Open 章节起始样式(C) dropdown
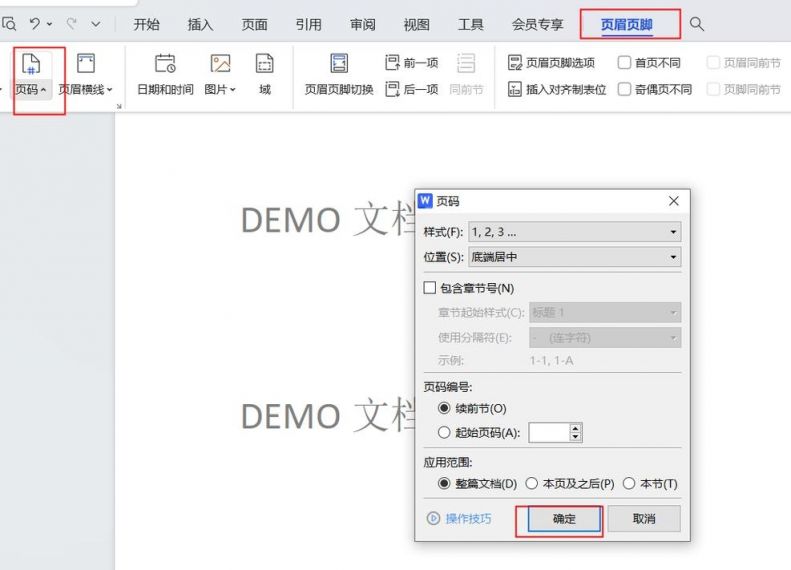 (x=605, y=312)
